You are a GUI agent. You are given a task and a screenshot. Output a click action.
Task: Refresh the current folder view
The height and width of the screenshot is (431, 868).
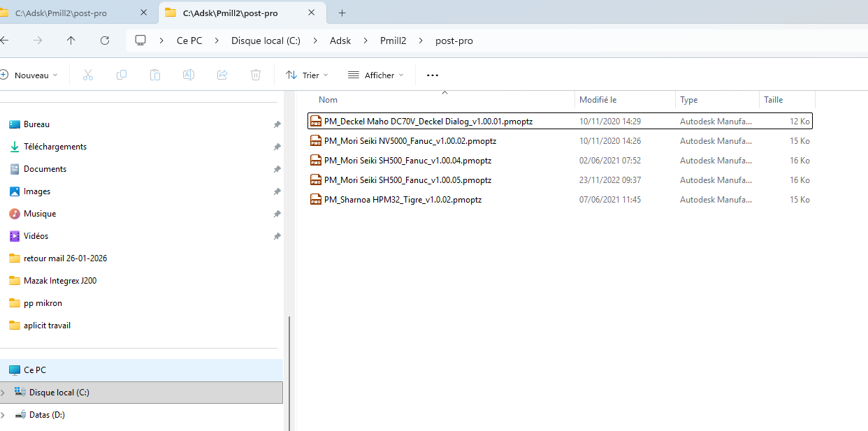105,41
